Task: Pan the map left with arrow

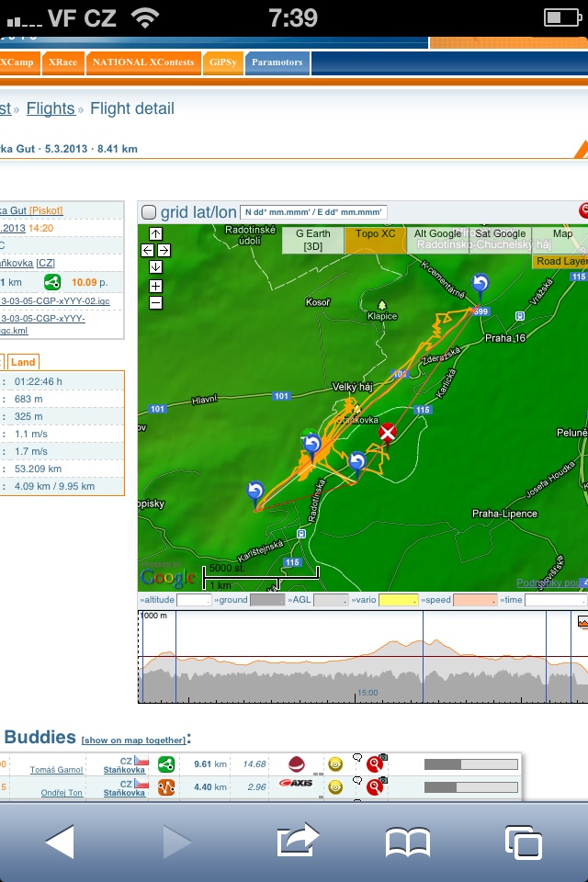Action: (147, 250)
